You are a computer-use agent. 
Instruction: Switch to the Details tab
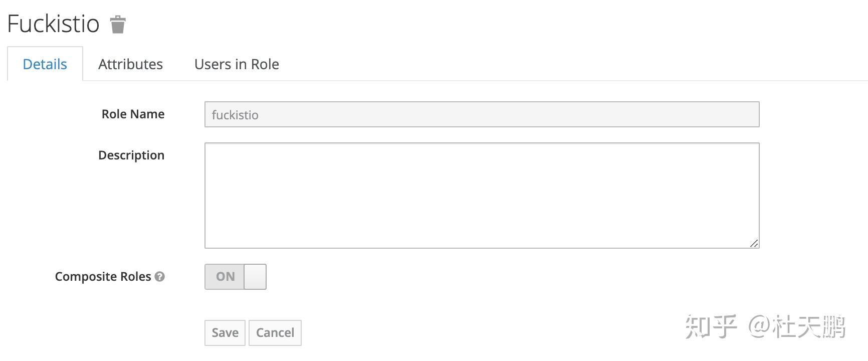tap(45, 64)
